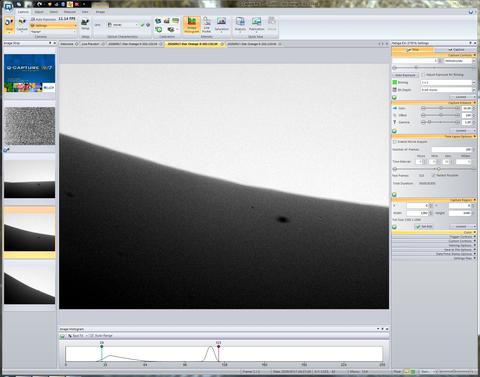
Task: Open the Bit Depth dropdown
Action: (x=448, y=90)
